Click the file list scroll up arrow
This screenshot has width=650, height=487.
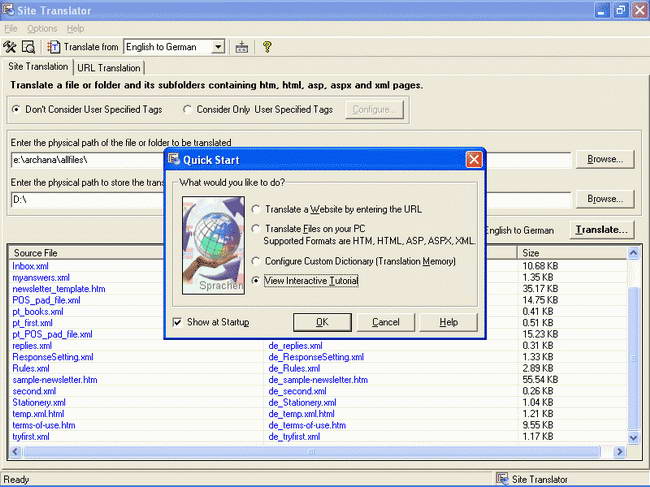point(633,253)
